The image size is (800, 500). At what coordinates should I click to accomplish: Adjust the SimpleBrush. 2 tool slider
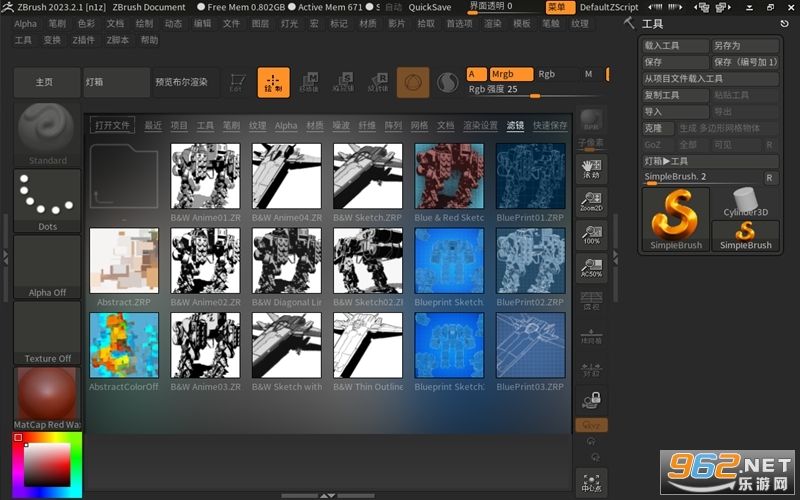point(702,178)
